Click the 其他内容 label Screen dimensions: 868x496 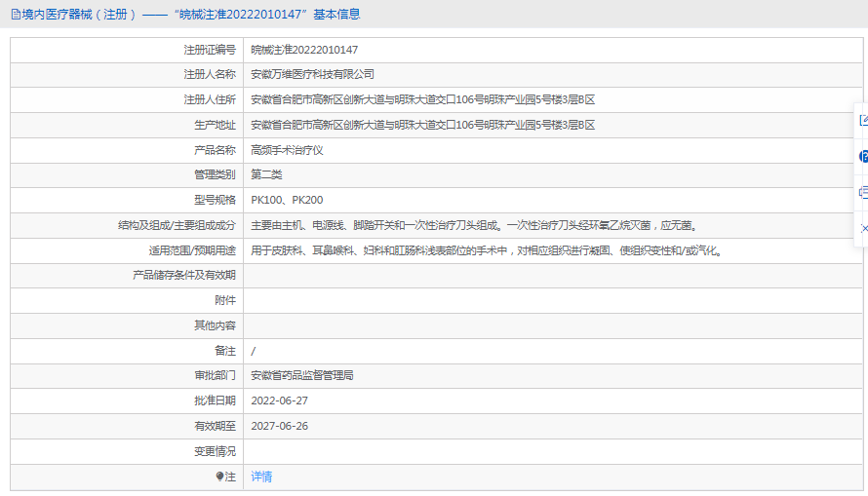tap(215, 325)
